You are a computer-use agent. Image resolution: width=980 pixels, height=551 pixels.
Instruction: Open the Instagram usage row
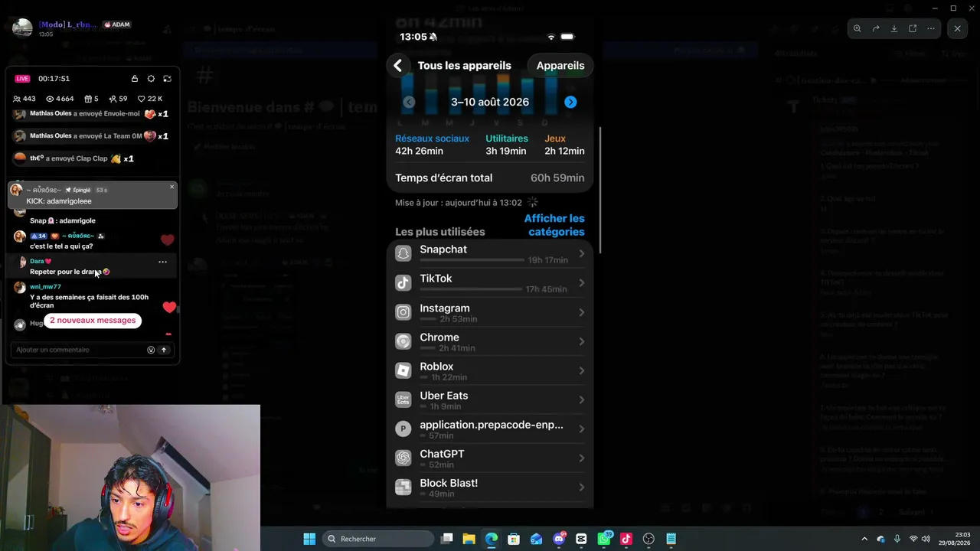490,312
